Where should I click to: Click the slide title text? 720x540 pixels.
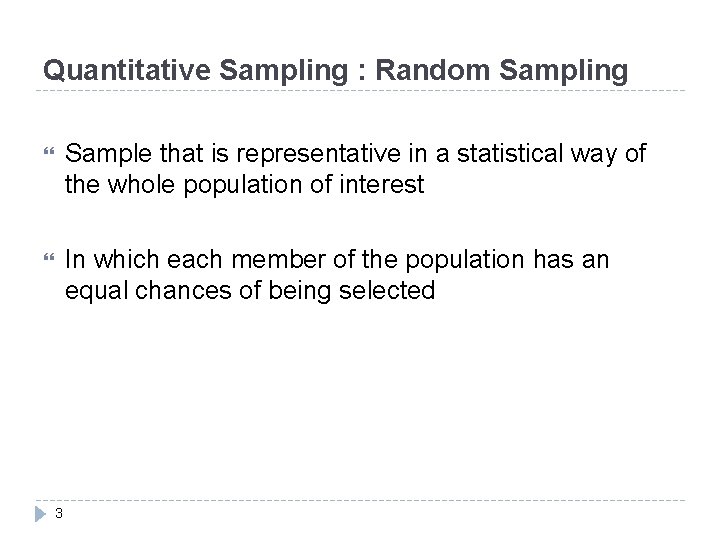336,71
